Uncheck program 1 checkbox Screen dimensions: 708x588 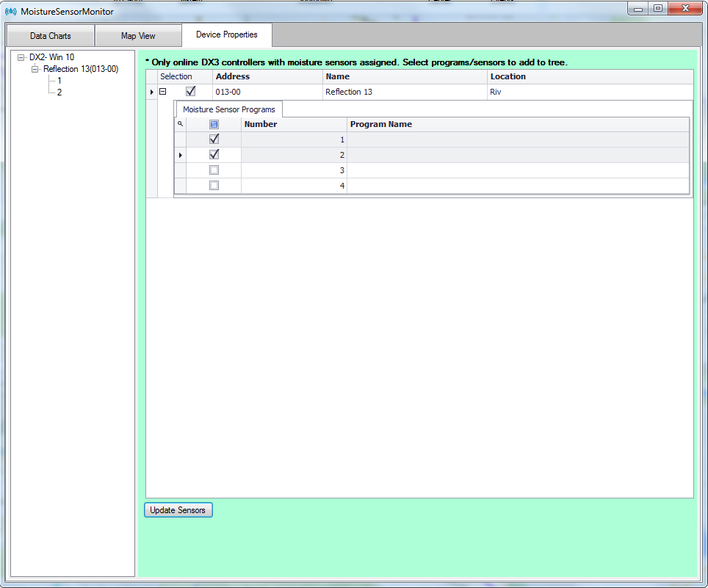tap(214, 139)
